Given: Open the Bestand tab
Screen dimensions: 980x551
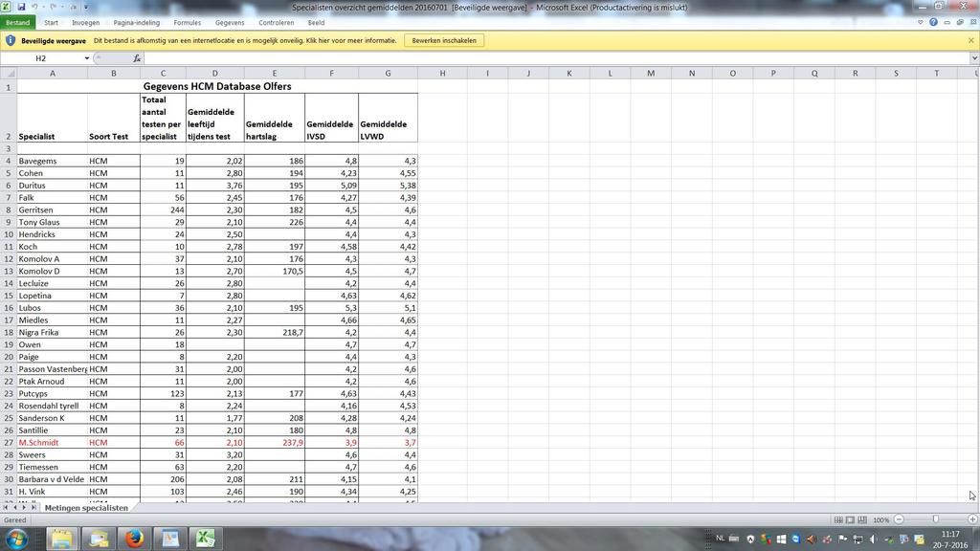Looking at the screenshot, I should pyautogui.click(x=17, y=23).
